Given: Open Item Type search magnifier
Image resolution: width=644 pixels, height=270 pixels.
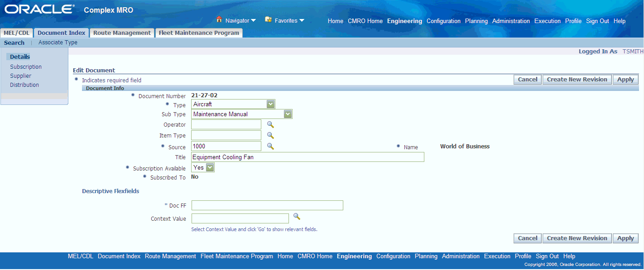Looking at the screenshot, I should click(x=270, y=135).
